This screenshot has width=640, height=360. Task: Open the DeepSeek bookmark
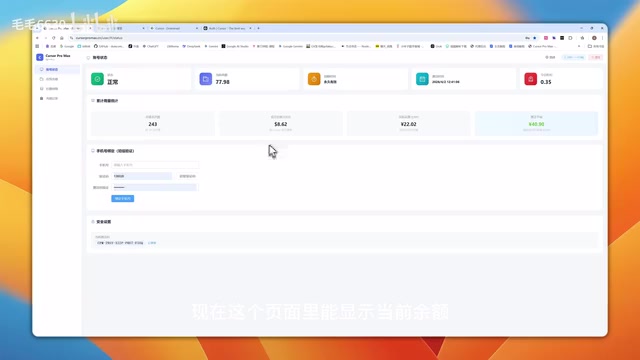pyautogui.click(x=191, y=46)
